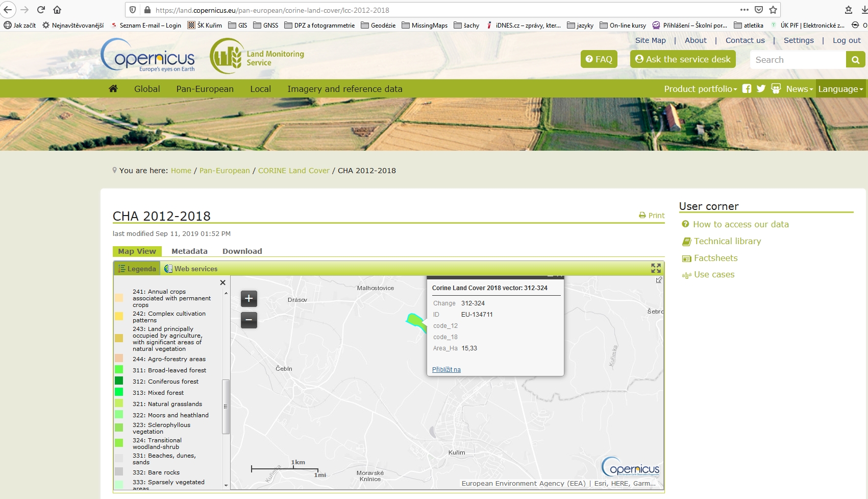Switch to the Download tab
This screenshot has width=868, height=499.
click(242, 251)
